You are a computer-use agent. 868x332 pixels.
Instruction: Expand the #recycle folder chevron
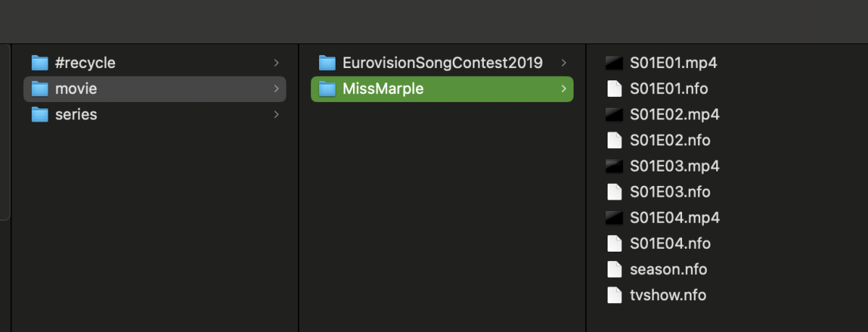tap(276, 63)
